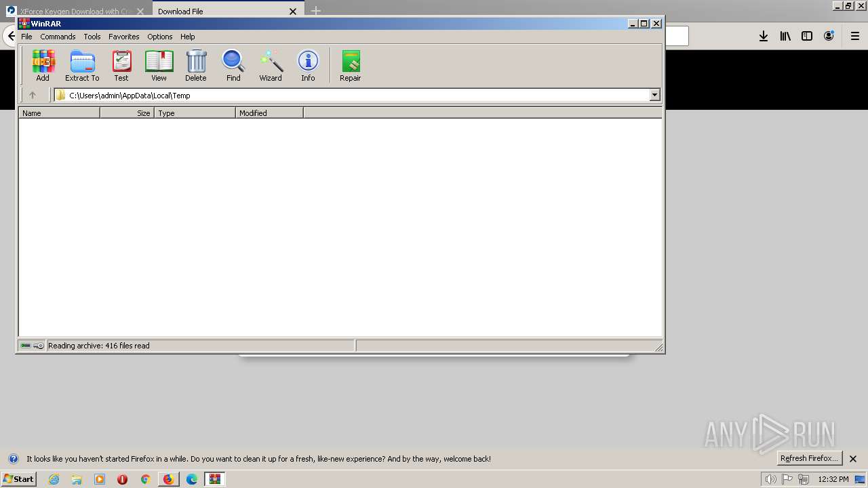Open Firefox account icon
The image size is (868, 488).
[829, 37]
